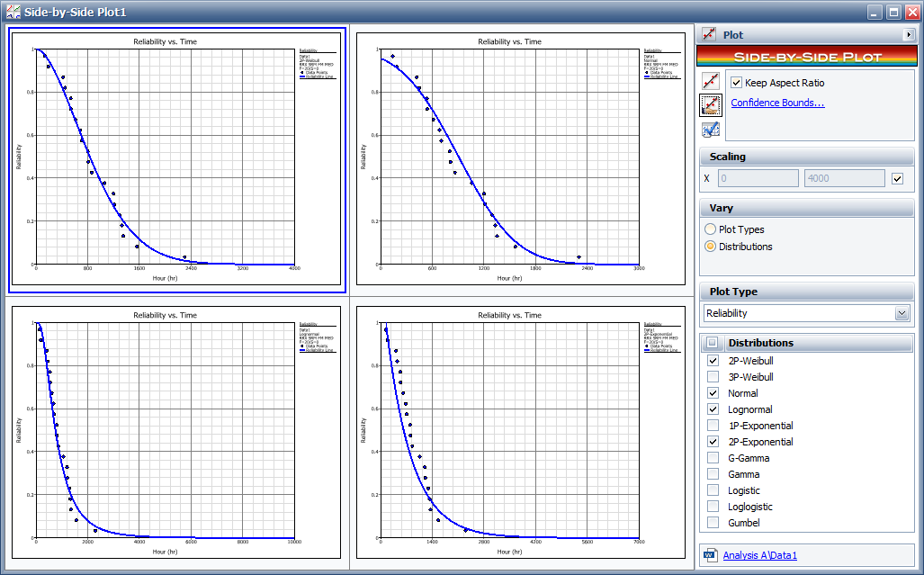Toggle the select-all box in Distributions header

tap(713, 343)
